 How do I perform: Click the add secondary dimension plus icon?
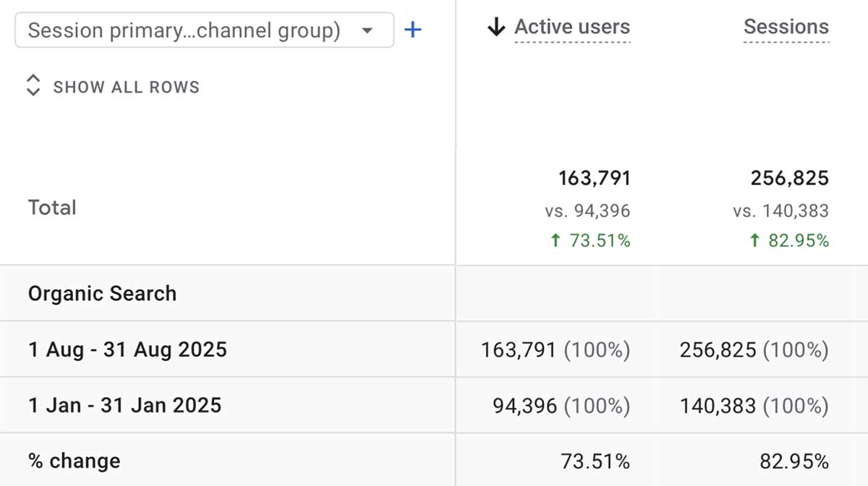pos(412,30)
